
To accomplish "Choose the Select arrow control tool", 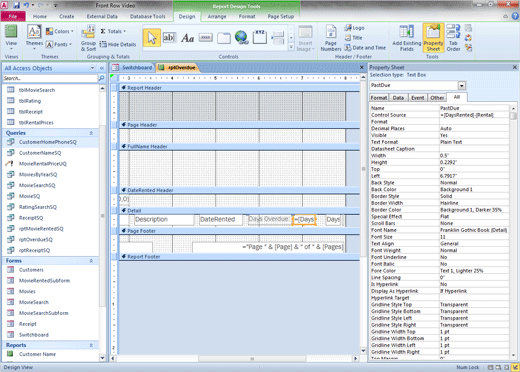I will [x=152, y=38].
